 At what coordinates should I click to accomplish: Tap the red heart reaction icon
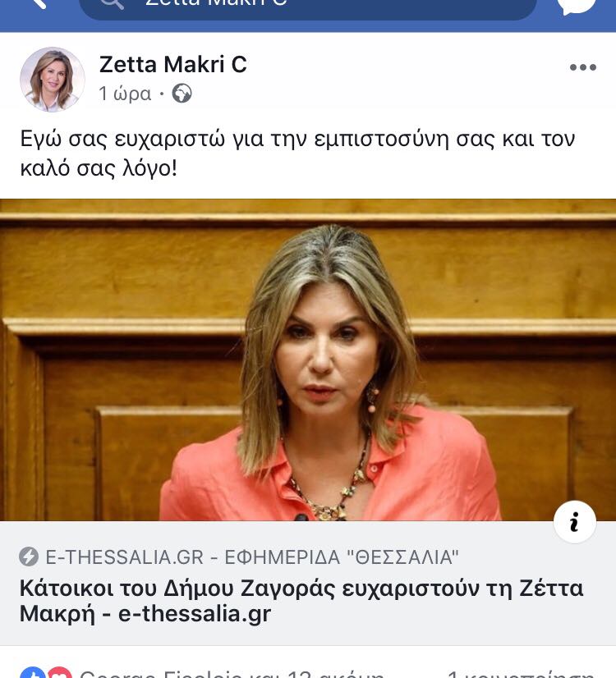pyautogui.click(x=59, y=674)
